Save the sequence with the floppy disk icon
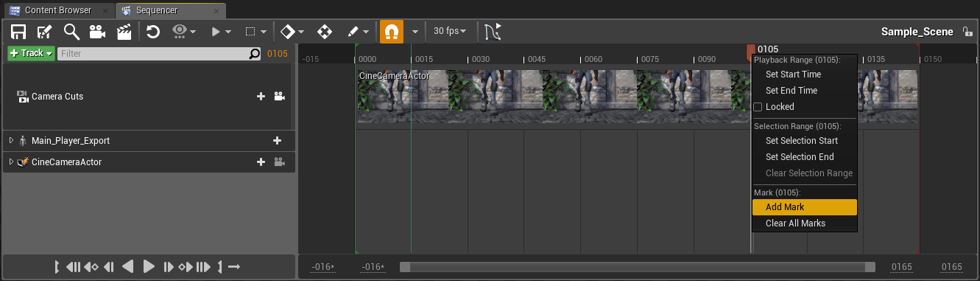 point(18,32)
